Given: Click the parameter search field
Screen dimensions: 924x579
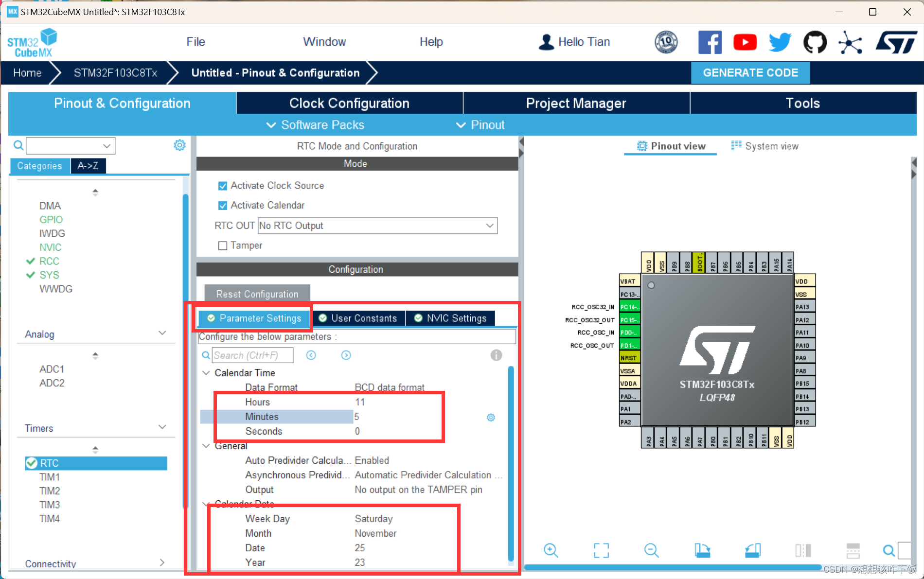Looking at the screenshot, I should point(252,355).
